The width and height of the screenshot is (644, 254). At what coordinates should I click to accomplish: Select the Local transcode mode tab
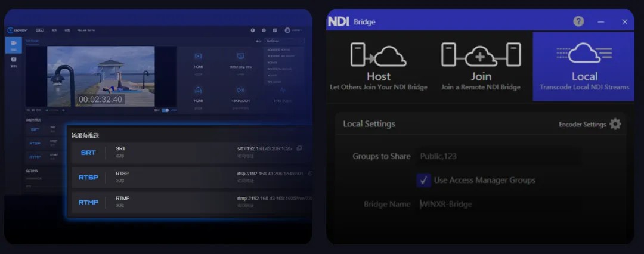pyautogui.click(x=584, y=67)
